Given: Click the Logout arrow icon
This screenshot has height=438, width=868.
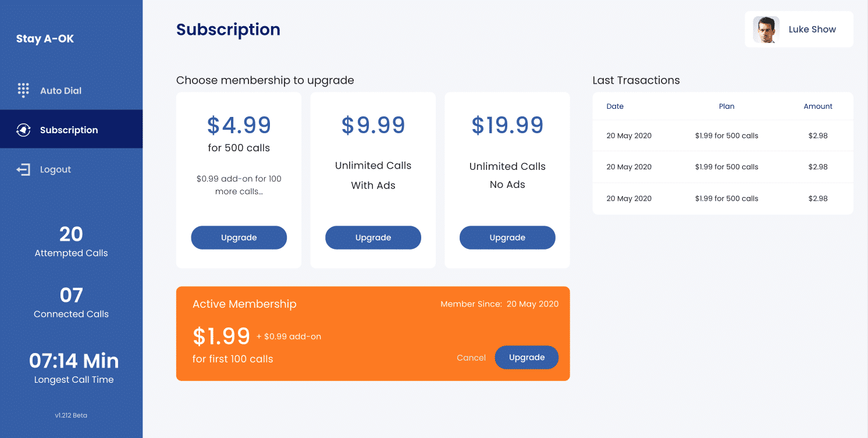Looking at the screenshot, I should pyautogui.click(x=23, y=169).
